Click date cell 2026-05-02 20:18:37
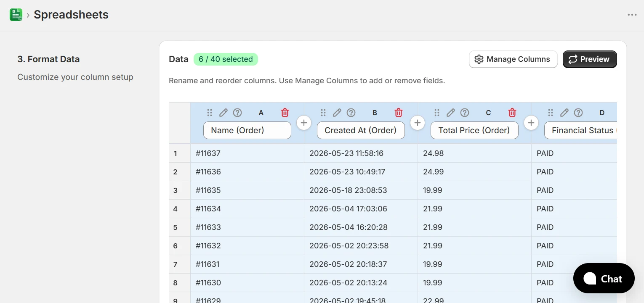The image size is (644, 303). (x=361, y=264)
